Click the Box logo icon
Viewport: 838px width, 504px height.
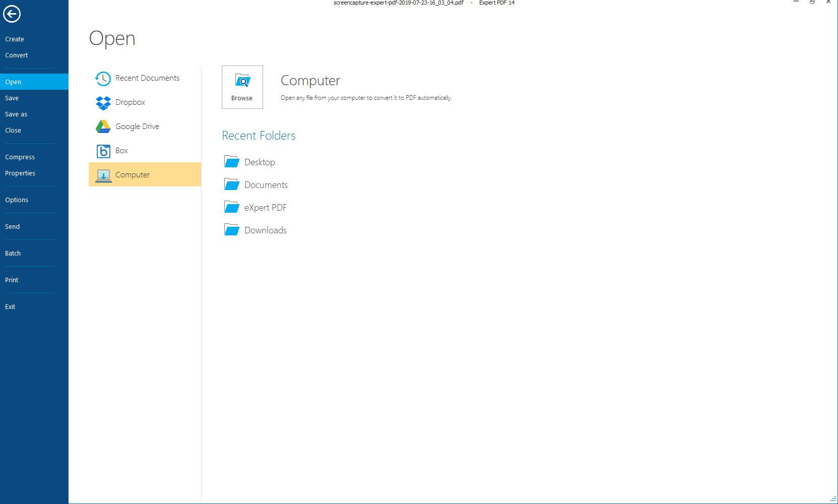coord(103,151)
